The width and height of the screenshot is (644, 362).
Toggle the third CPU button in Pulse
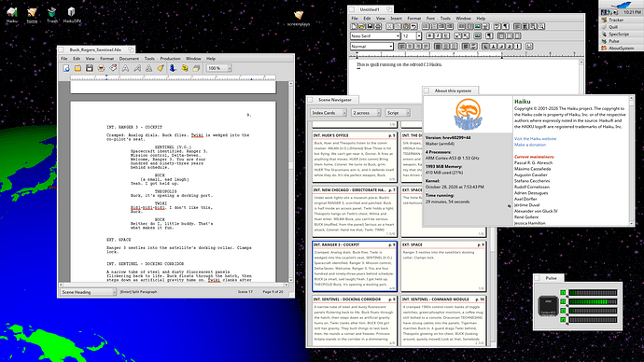pyautogui.click(x=563, y=311)
